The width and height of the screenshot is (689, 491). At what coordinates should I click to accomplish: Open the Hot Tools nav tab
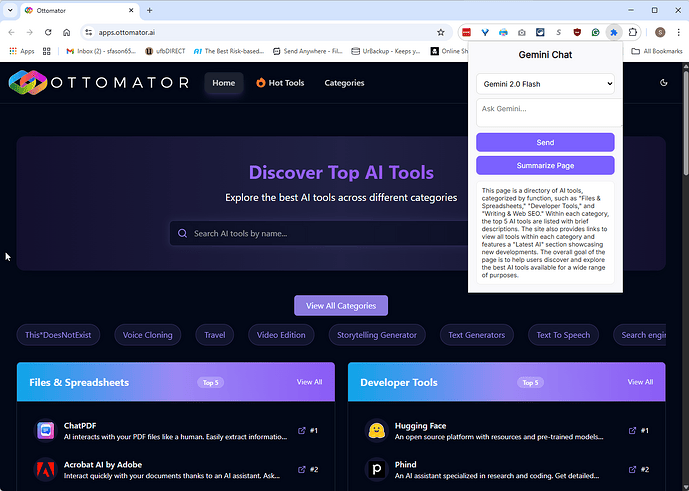280,83
